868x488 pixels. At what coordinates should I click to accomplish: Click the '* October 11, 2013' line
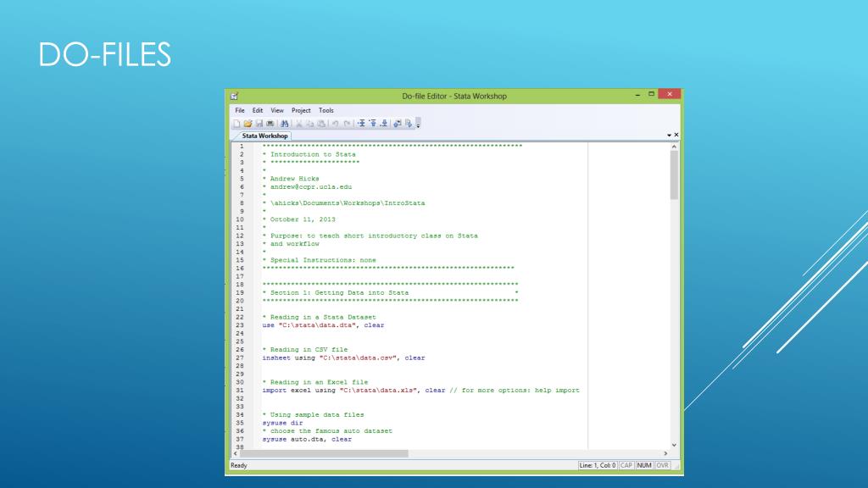[x=299, y=219]
